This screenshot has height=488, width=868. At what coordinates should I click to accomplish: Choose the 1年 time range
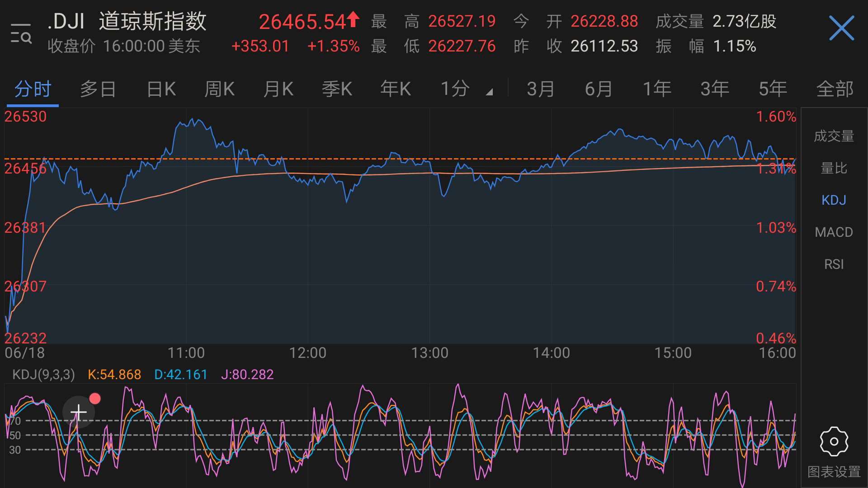point(657,89)
